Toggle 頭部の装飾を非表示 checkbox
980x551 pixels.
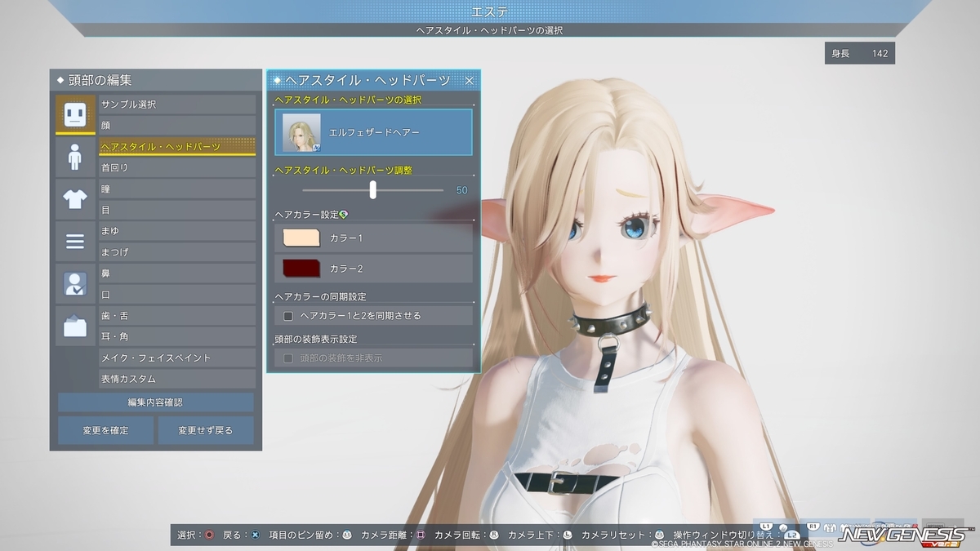[x=287, y=358]
